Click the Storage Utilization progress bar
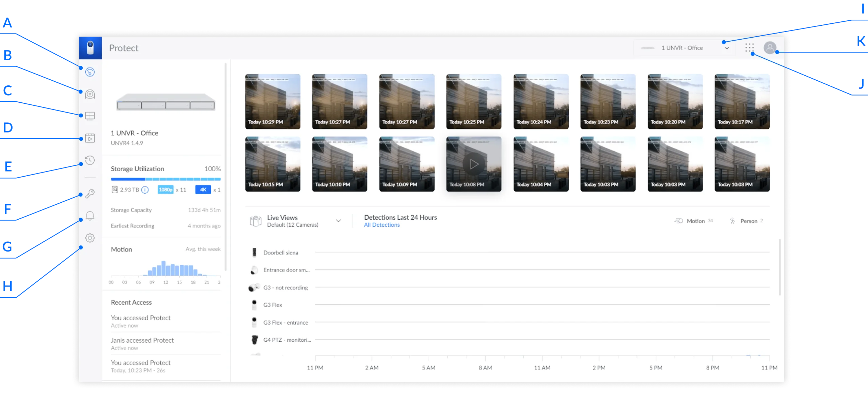The width and height of the screenshot is (868, 401). tap(166, 179)
